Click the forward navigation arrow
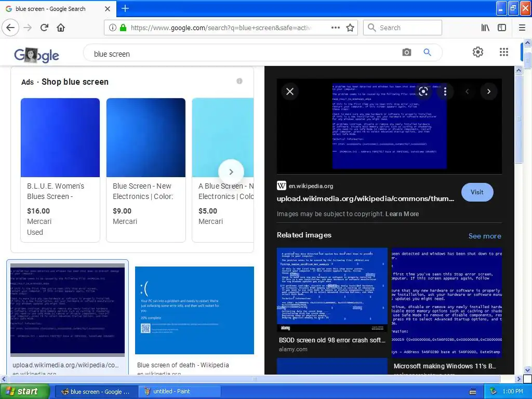 click(28, 28)
